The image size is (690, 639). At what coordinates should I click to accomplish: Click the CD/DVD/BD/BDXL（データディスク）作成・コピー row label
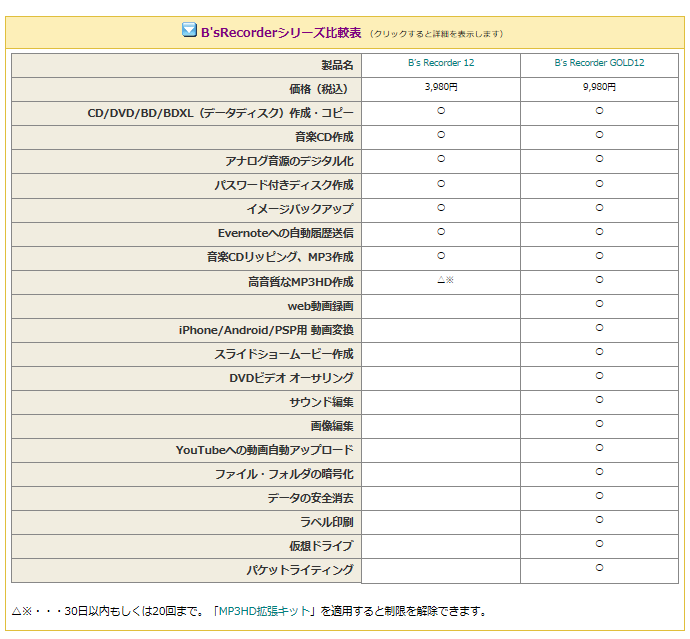pyautogui.click(x=220, y=113)
